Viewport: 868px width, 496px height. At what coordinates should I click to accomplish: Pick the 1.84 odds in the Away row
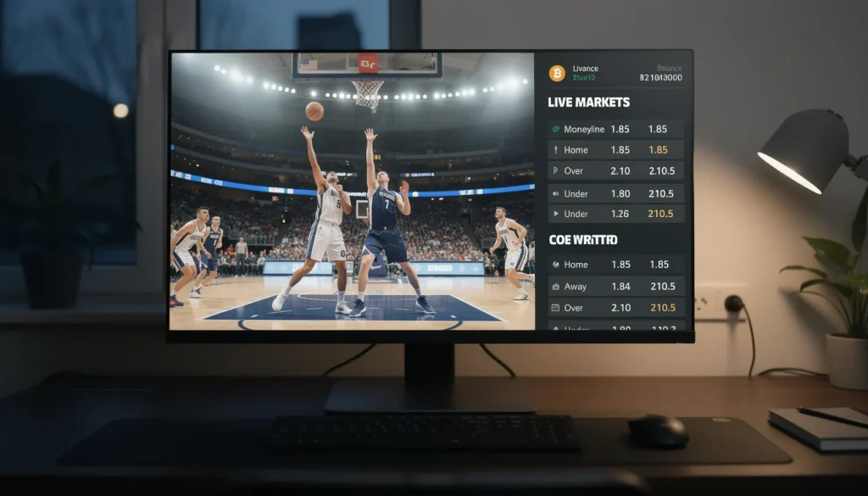pyautogui.click(x=621, y=287)
